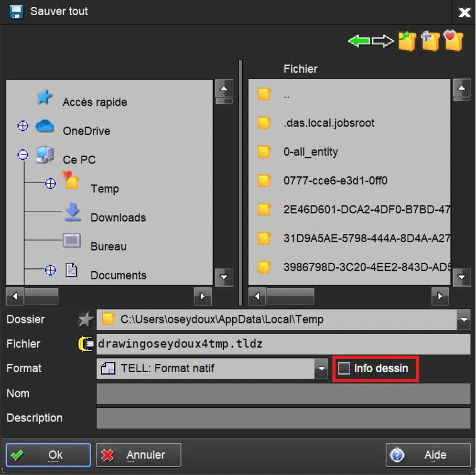Click folder icon of .das.local.jobsroot
Viewport: 476px width, 475px height.
(x=264, y=123)
